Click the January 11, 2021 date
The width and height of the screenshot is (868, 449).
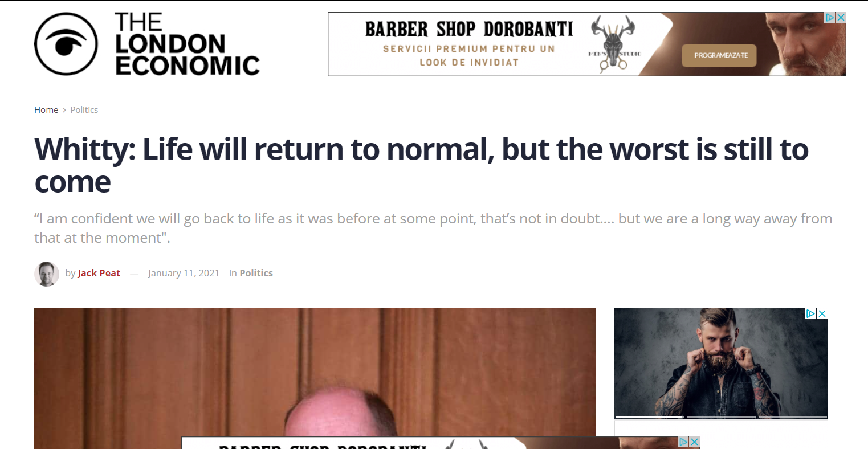(184, 273)
